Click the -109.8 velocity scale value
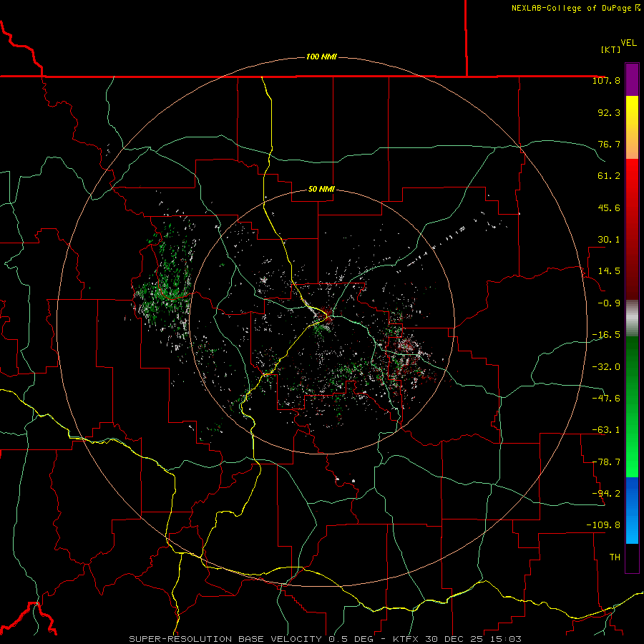 coord(603,525)
